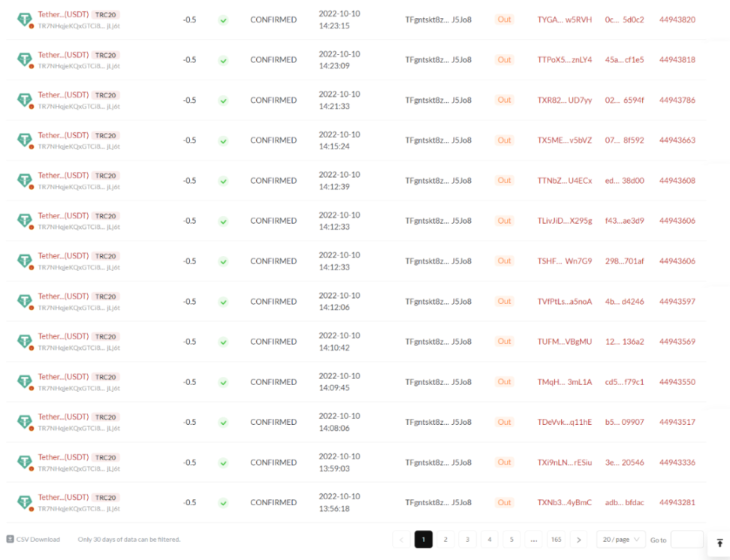730x560 pixels.
Task: Open transaction hash 298...701af
Action: click(624, 261)
